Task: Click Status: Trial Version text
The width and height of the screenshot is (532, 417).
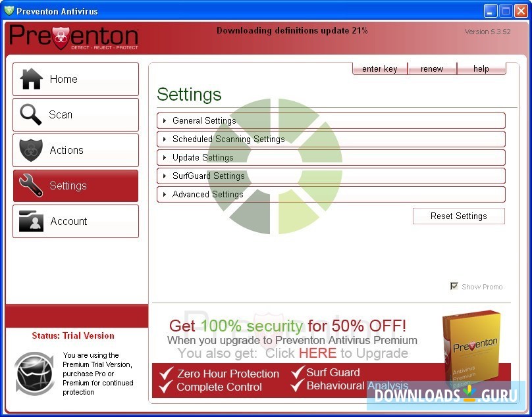Action: [x=73, y=335]
